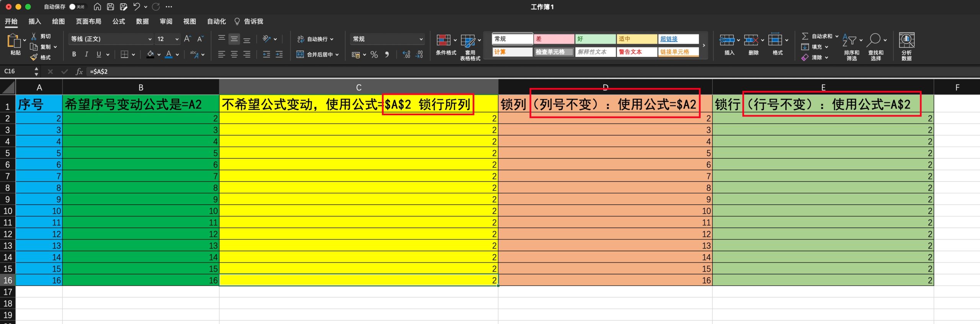Click the Increase Indent icon
Image resolution: width=980 pixels, height=324 pixels.
pyautogui.click(x=279, y=55)
